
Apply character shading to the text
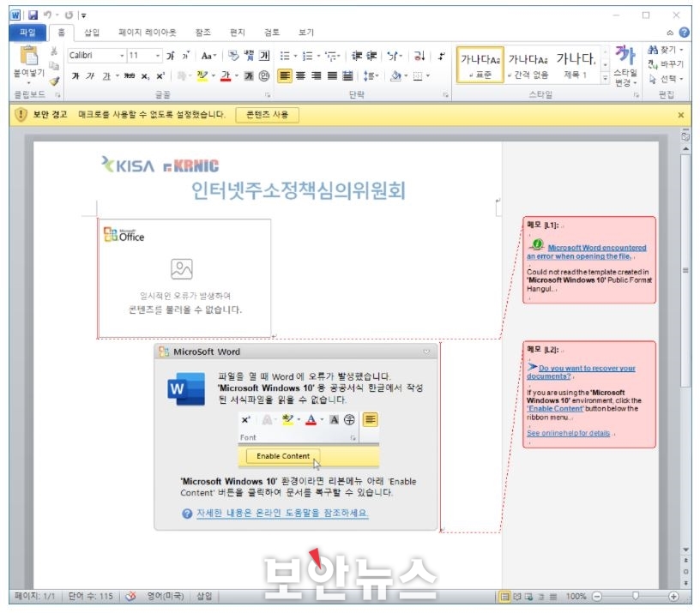pyautogui.click(x=249, y=75)
